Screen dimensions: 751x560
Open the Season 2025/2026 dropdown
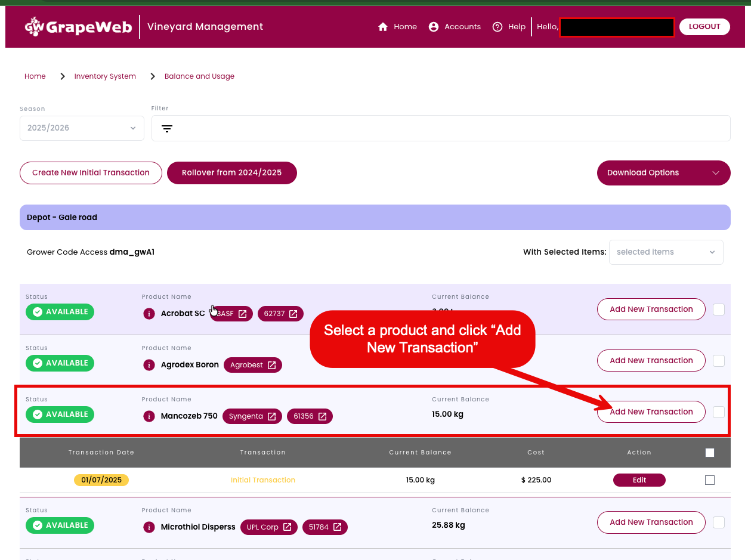(82, 128)
